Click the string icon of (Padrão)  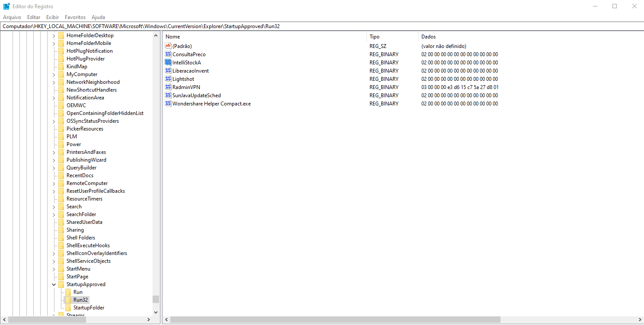[168, 46]
